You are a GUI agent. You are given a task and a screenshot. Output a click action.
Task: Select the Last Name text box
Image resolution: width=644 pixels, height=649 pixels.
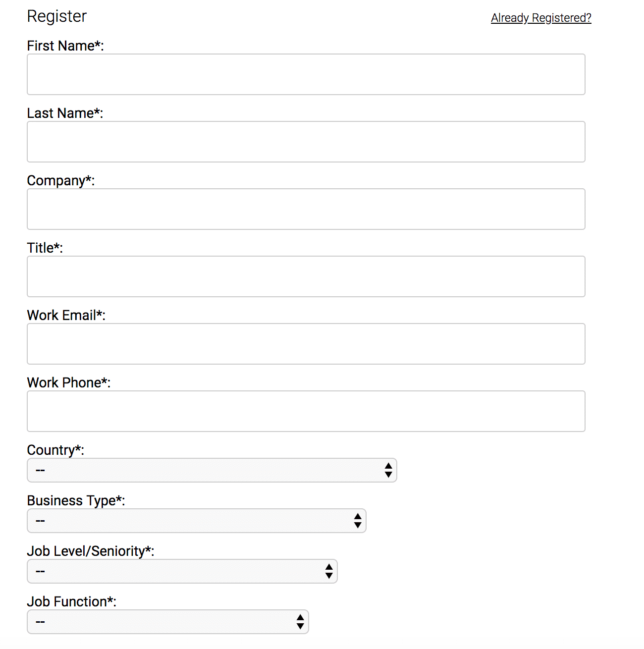point(306,142)
